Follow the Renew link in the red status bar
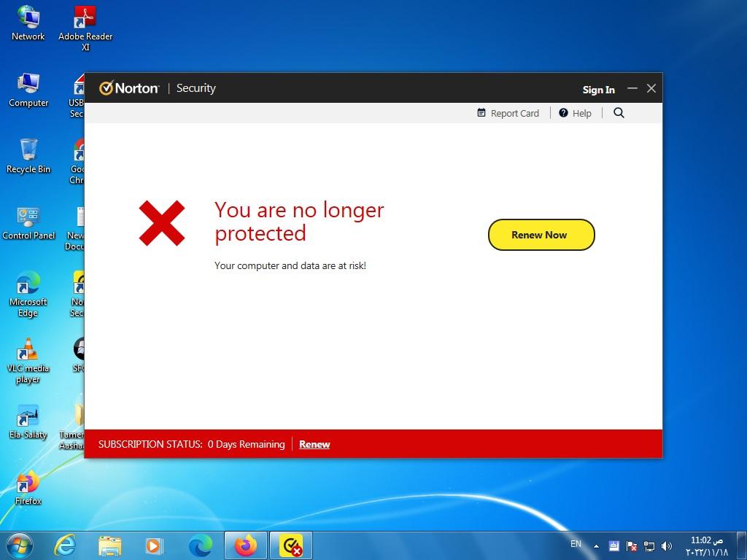 pyautogui.click(x=314, y=444)
